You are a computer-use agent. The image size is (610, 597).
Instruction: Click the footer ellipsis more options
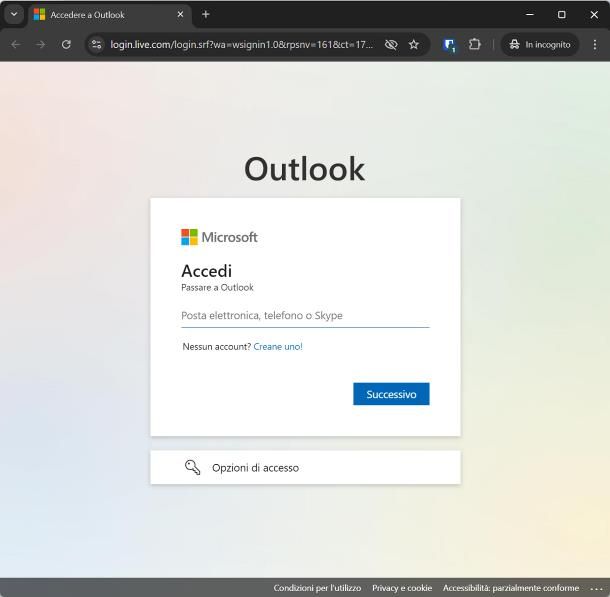tap(596, 588)
